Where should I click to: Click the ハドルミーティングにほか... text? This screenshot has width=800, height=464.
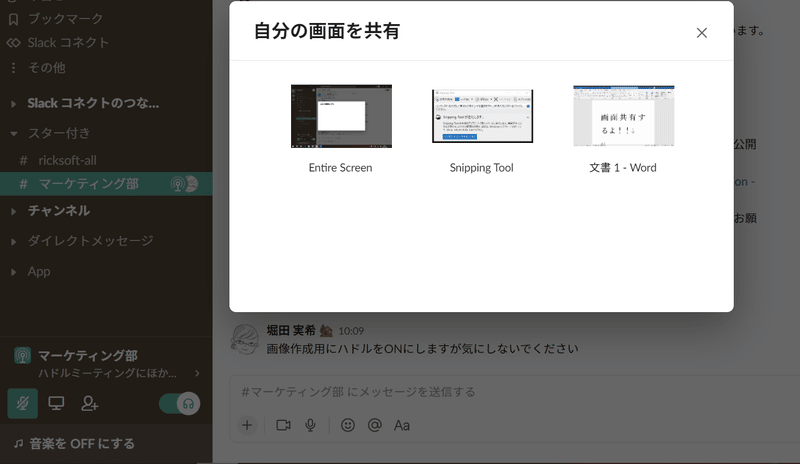point(107,373)
